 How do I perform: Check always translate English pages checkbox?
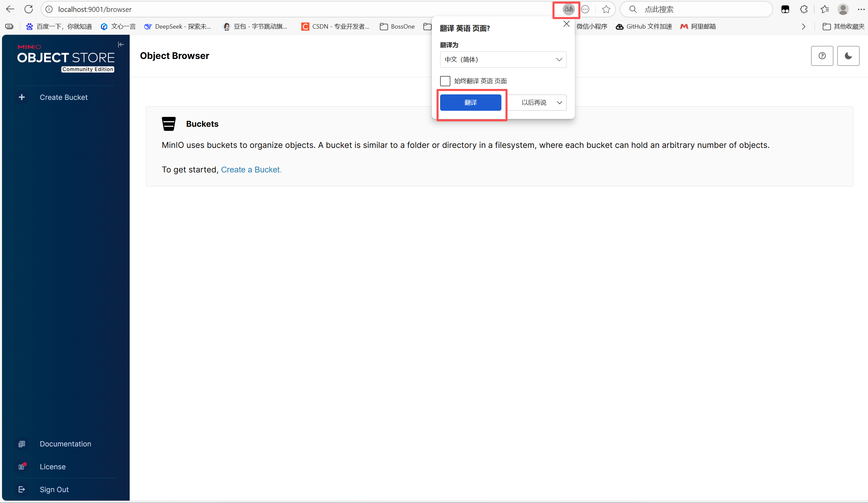coord(445,81)
